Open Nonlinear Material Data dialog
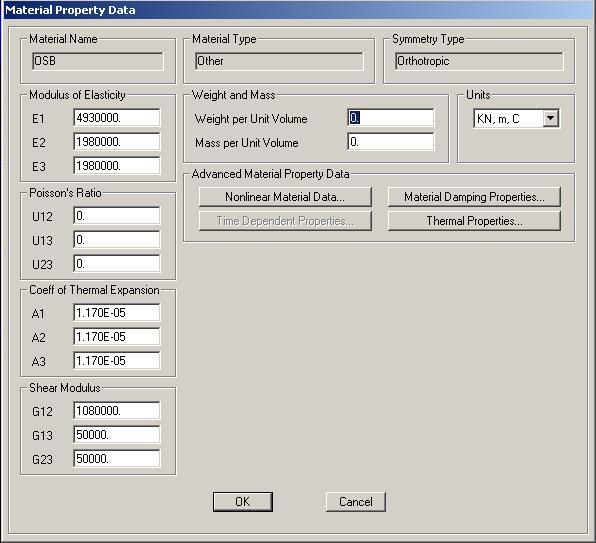596x543 pixels. pyautogui.click(x=285, y=197)
